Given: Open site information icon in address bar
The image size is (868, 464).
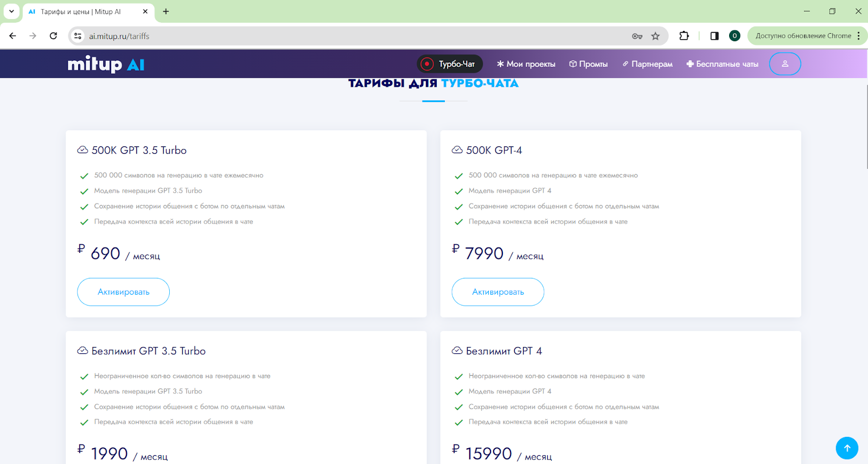Looking at the screenshot, I should [78, 36].
